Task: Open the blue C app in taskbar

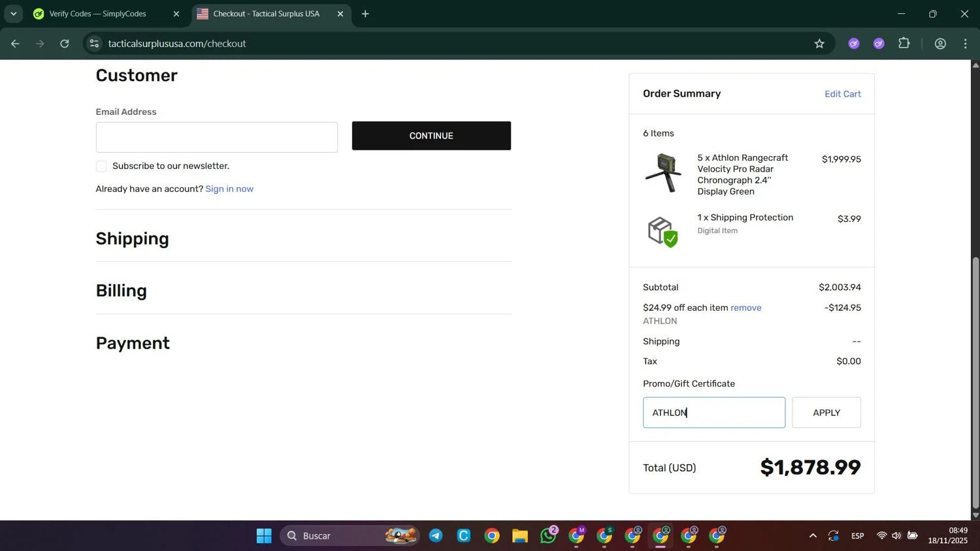Action: tap(464, 536)
